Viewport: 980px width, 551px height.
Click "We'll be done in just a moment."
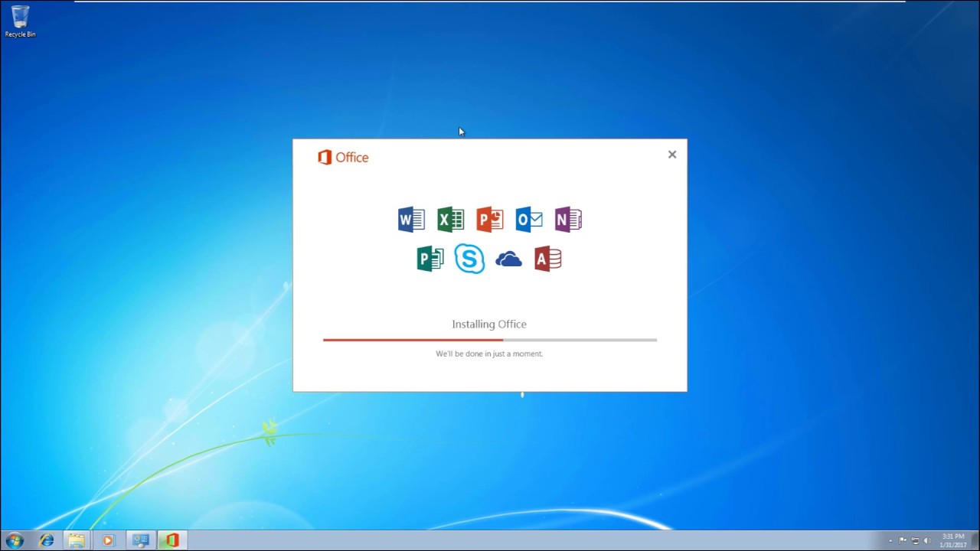coord(489,354)
